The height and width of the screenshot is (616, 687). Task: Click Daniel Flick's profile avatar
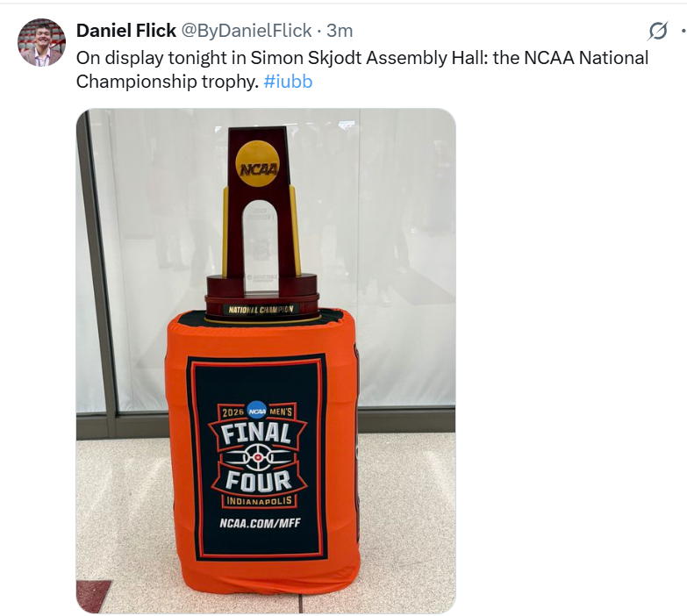pos(41,42)
